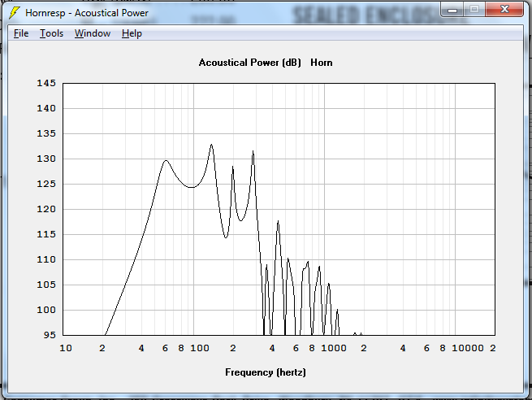
Task: Click the highest curve peak near 133 dB
Action: [x=212, y=145]
